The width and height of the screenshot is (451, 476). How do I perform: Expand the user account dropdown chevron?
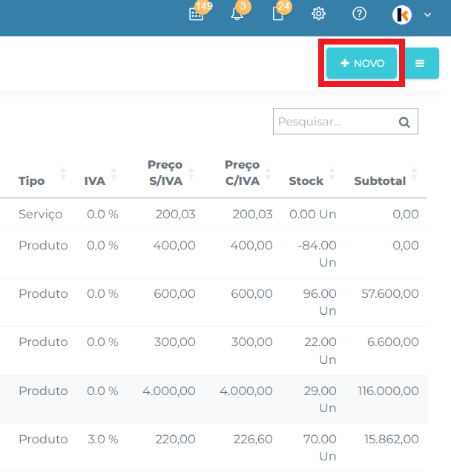pyautogui.click(x=428, y=15)
